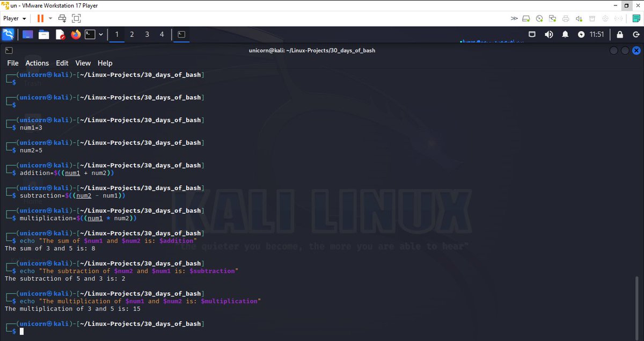Pause the virtual machine
Screen dimensions: 644x341
point(40,18)
